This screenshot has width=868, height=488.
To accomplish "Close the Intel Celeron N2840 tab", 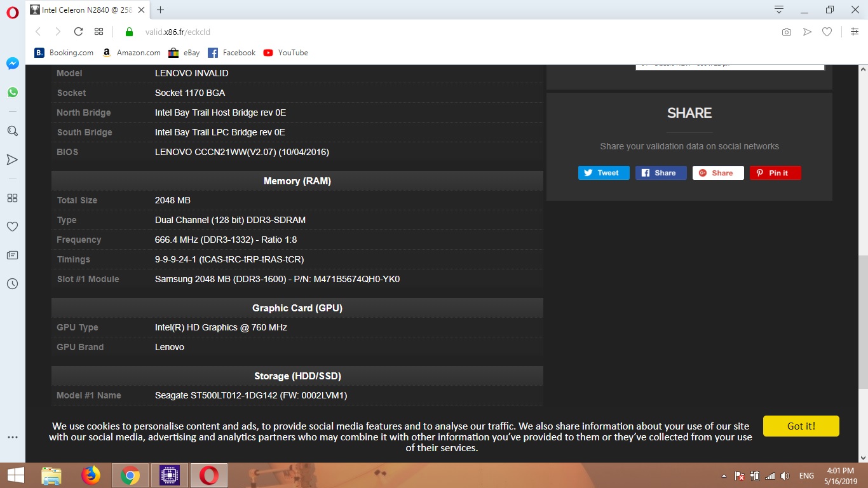I will coord(141,10).
